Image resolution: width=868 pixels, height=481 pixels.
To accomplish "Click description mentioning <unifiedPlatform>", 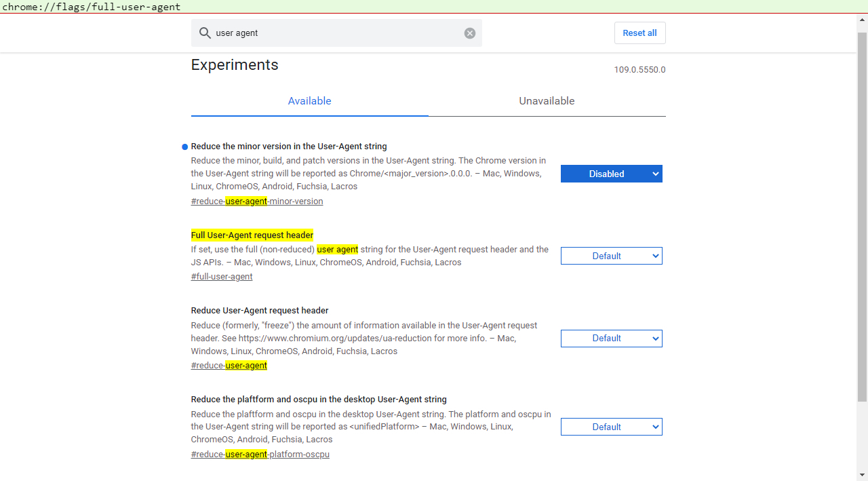I will coord(371,427).
